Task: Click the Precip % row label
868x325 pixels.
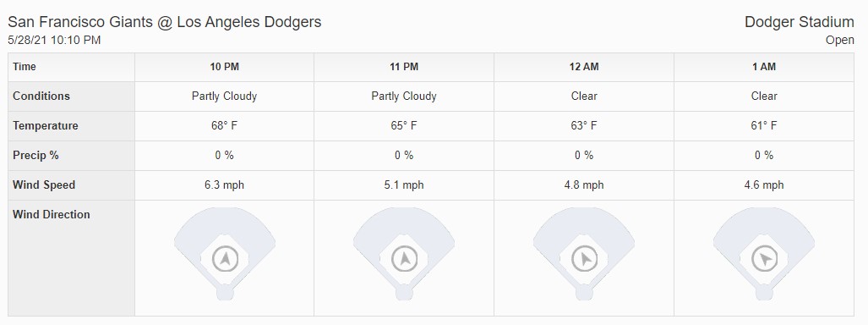Action: point(35,156)
